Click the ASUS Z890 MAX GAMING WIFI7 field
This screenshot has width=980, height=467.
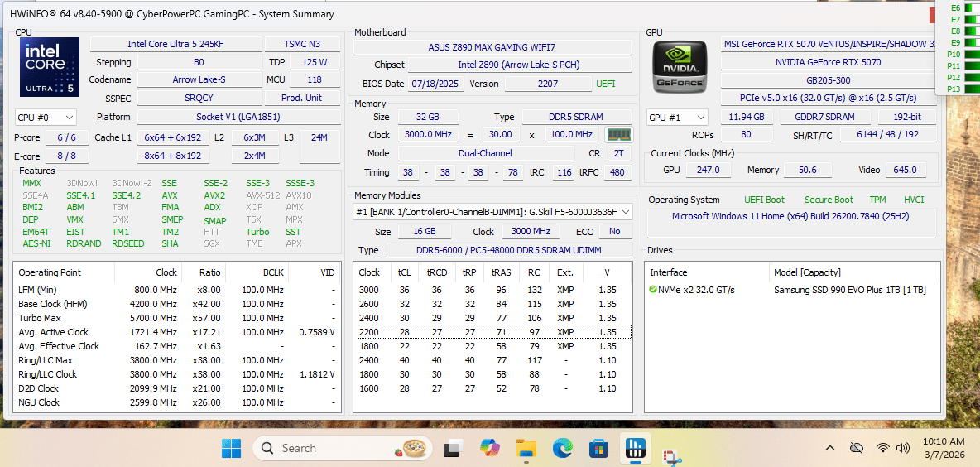click(x=492, y=47)
